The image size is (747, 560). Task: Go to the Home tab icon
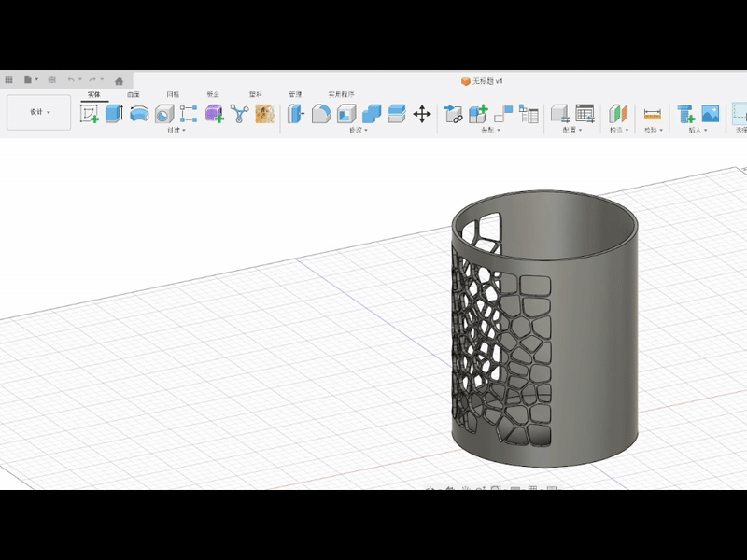point(120,80)
